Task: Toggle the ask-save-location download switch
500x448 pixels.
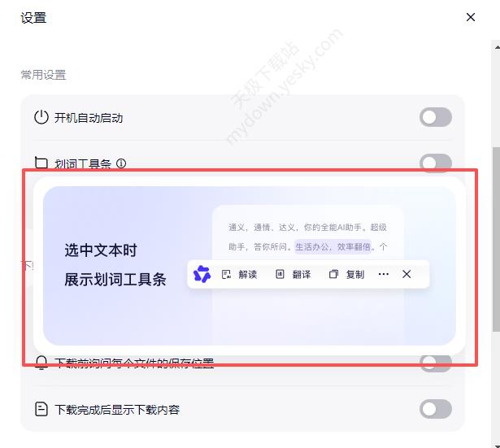Action: [436, 363]
